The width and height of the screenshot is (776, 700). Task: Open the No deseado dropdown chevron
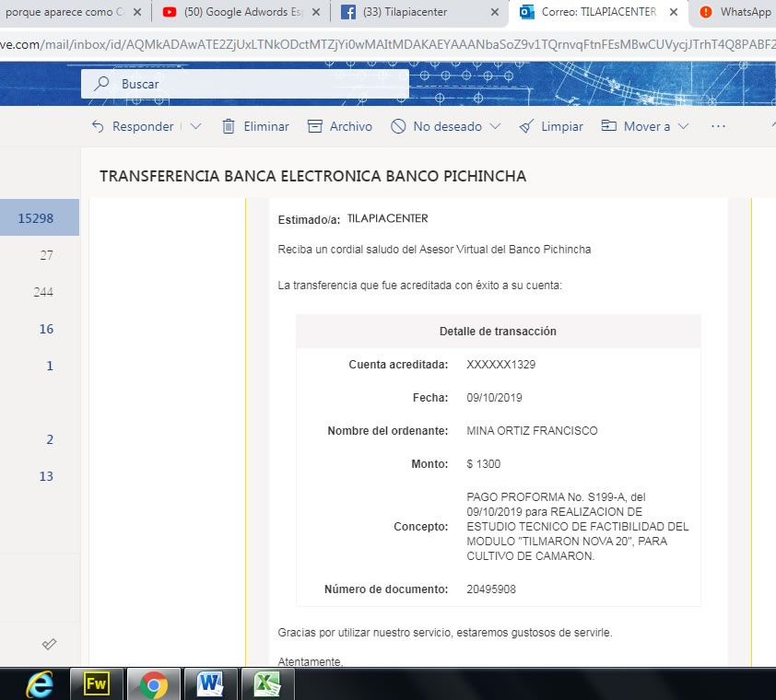tap(495, 126)
